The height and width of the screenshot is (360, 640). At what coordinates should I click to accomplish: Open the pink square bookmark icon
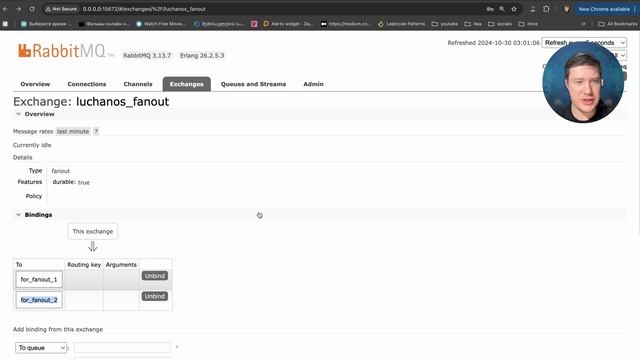(x=254, y=24)
